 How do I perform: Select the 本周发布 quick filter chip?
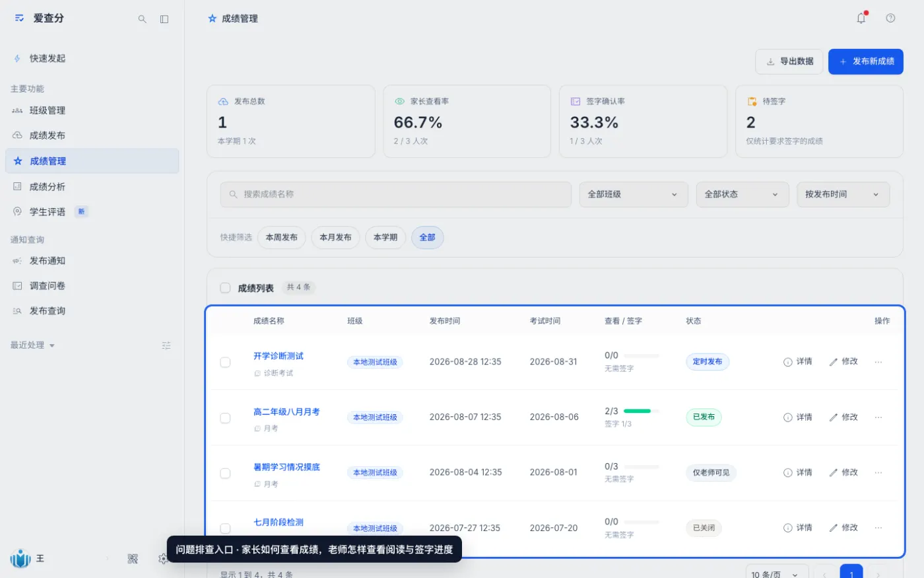tap(282, 237)
